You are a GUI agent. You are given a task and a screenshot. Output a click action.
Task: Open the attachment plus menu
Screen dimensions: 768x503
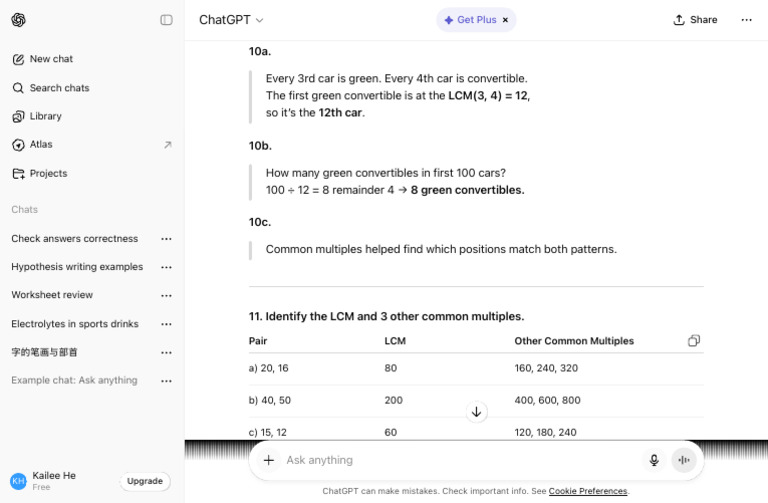pos(268,460)
